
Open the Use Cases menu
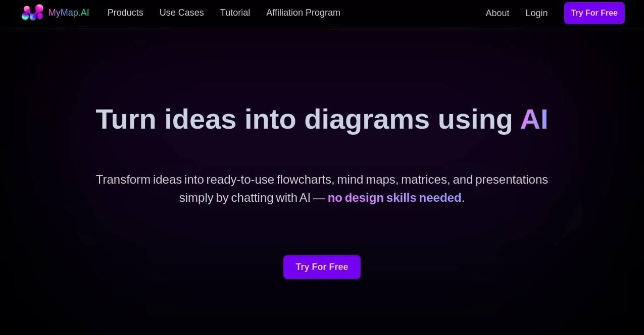click(x=181, y=13)
